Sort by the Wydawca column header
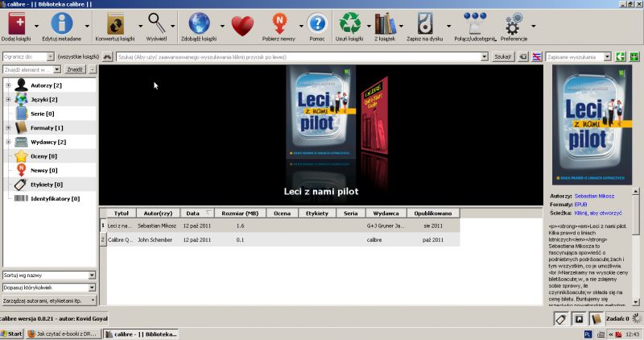644x340 pixels. (x=386, y=213)
